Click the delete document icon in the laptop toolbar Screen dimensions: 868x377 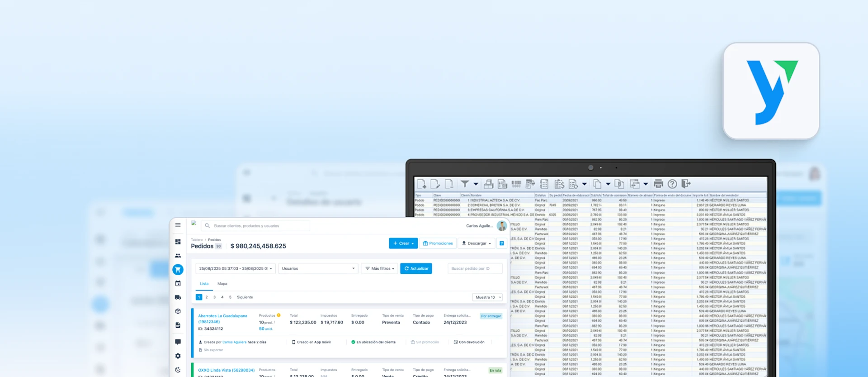[449, 184]
